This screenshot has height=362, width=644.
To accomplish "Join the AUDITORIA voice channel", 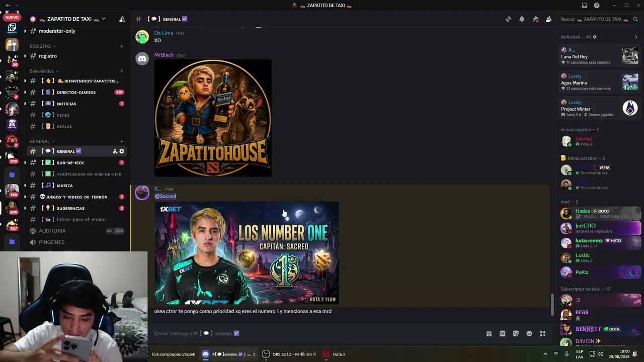I will point(76,231).
